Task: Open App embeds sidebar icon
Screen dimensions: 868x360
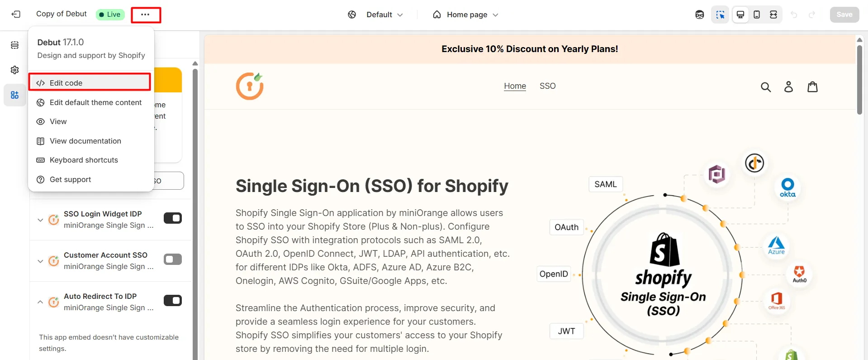Action: pos(15,95)
